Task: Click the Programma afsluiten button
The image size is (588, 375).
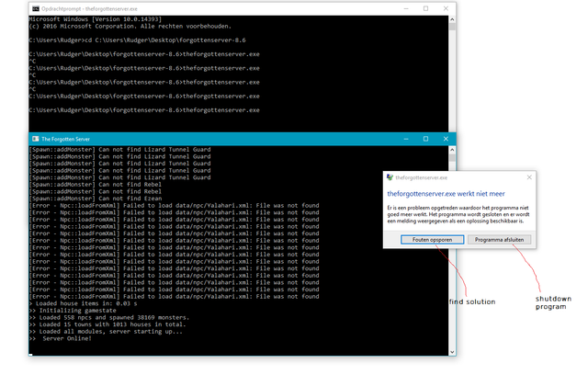Action: tap(499, 240)
